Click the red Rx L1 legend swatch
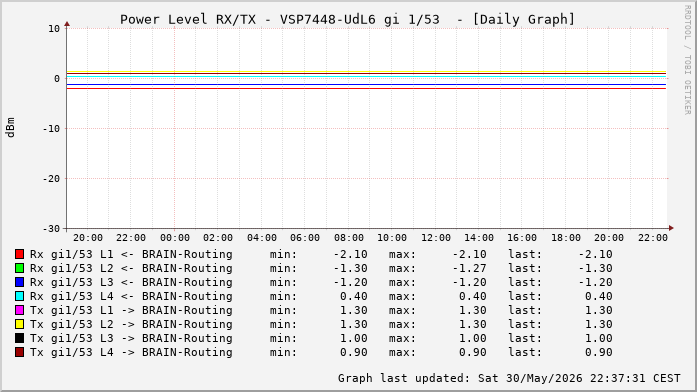 [19, 254]
